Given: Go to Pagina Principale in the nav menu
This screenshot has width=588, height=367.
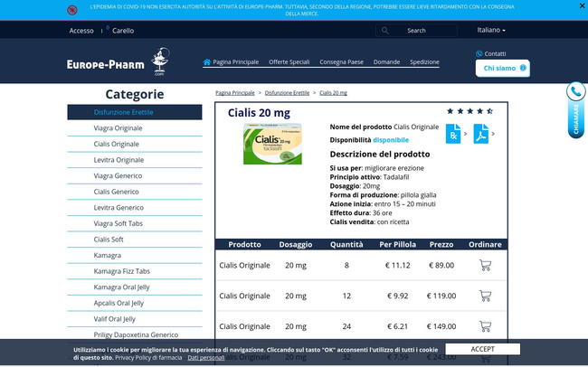Looking at the screenshot, I should pyautogui.click(x=235, y=62).
